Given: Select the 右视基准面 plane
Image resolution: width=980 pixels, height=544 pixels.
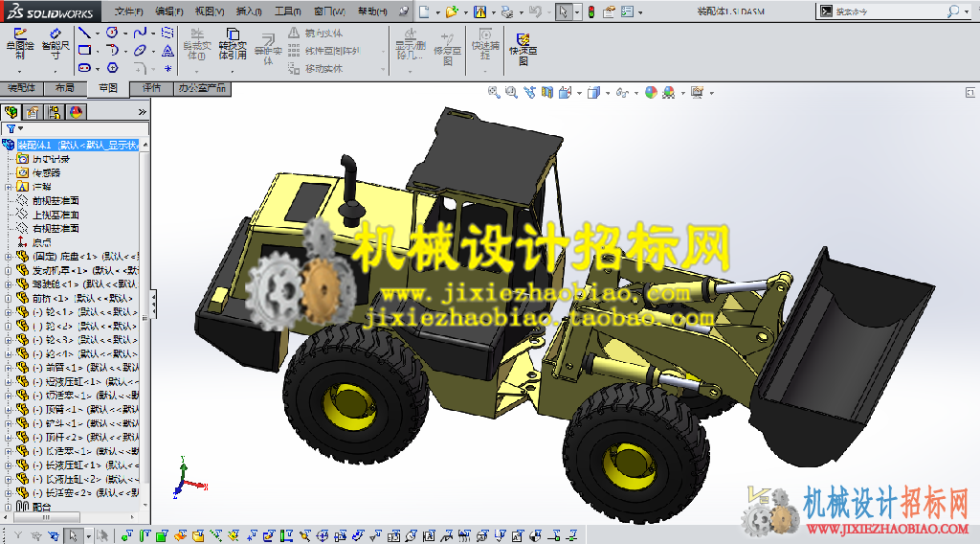Looking at the screenshot, I should point(56,229).
